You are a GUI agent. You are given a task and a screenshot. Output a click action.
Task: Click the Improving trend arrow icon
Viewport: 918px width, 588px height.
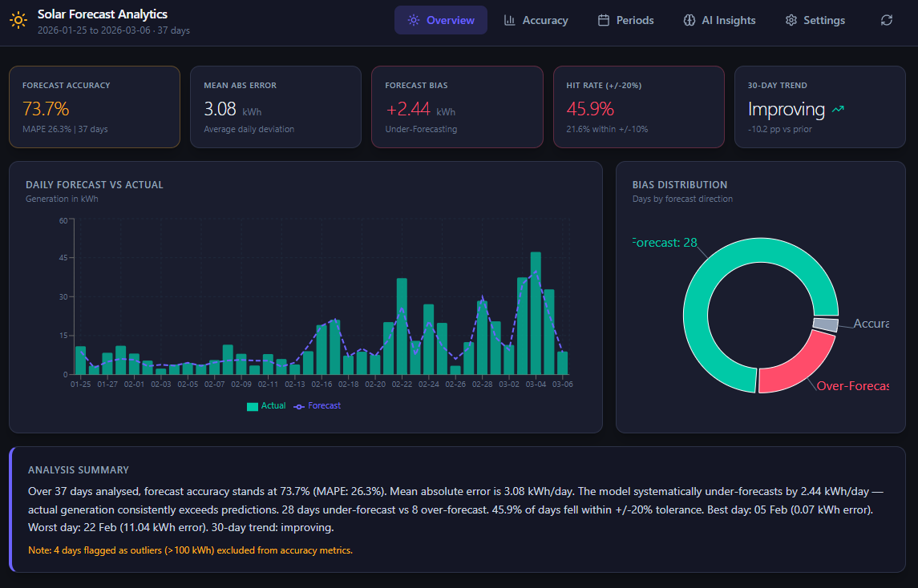pyautogui.click(x=839, y=109)
